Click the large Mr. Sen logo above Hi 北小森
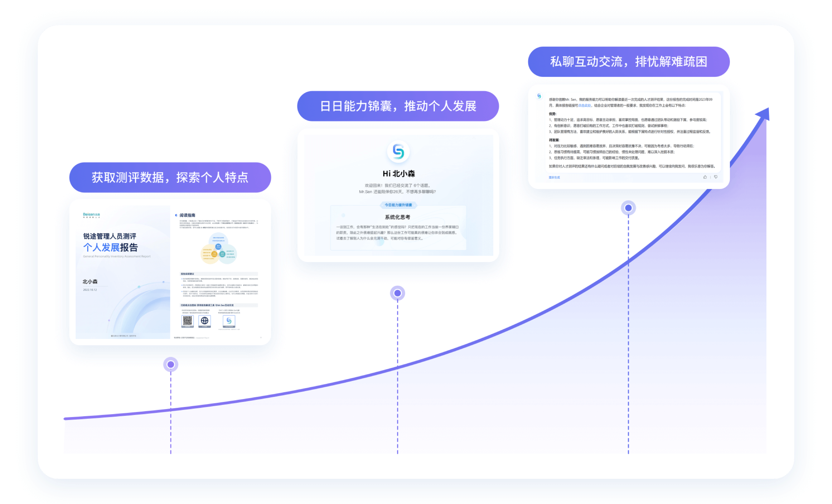The image size is (832, 504). click(x=398, y=152)
